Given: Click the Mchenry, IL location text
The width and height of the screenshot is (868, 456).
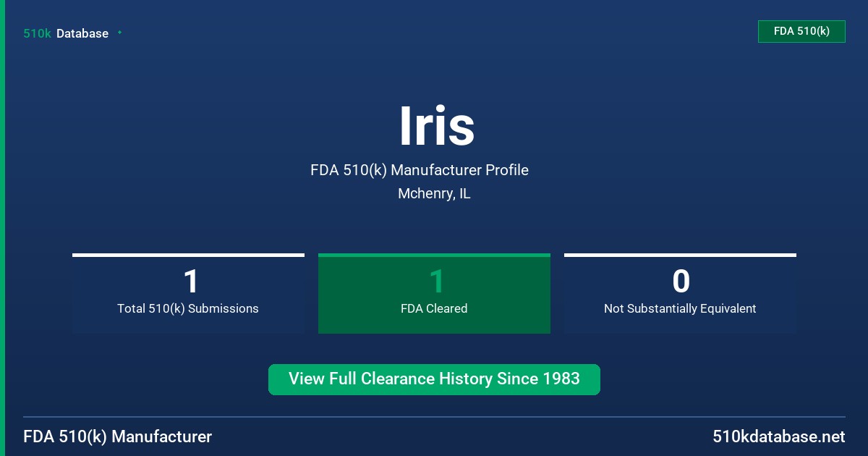Looking at the screenshot, I should tap(434, 194).
